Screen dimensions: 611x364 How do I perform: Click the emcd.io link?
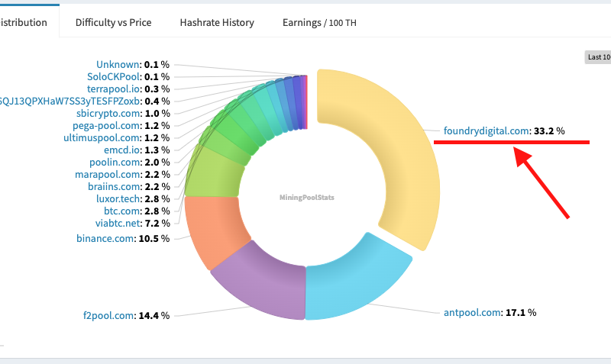[x=122, y=150]
